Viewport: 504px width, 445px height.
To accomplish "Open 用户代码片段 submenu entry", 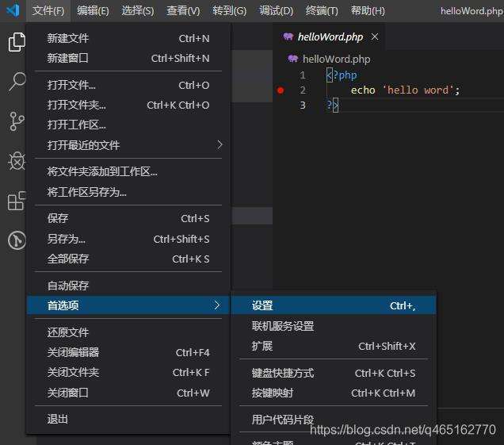I will click(x=334, y=420).
